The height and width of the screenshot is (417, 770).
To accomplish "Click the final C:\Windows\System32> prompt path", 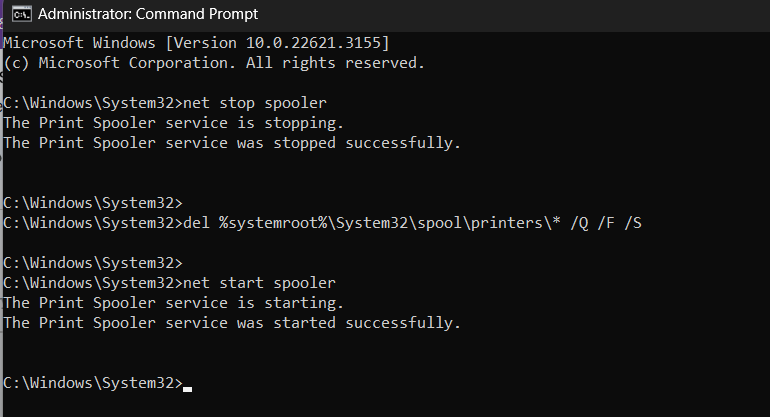I will (93, 383).
